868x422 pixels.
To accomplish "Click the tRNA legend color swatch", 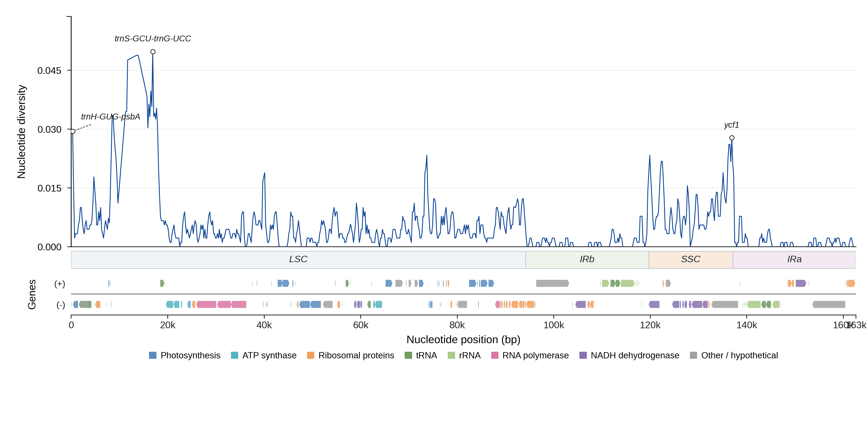I will pos(408,355).
